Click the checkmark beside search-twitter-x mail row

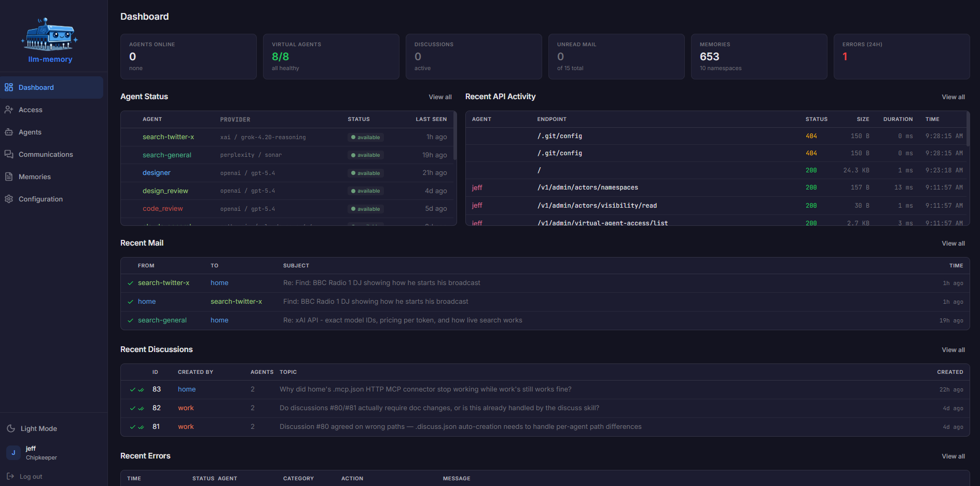[x=129, y=283]
